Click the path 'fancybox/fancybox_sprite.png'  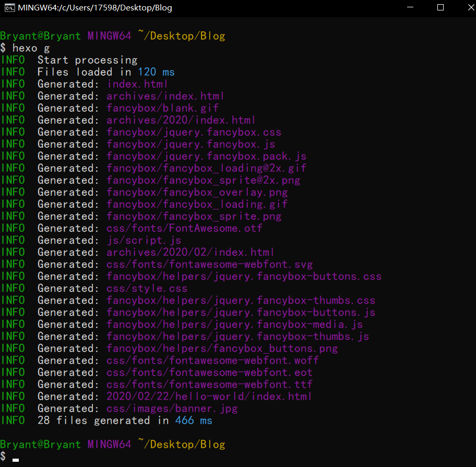pos(194,216)
